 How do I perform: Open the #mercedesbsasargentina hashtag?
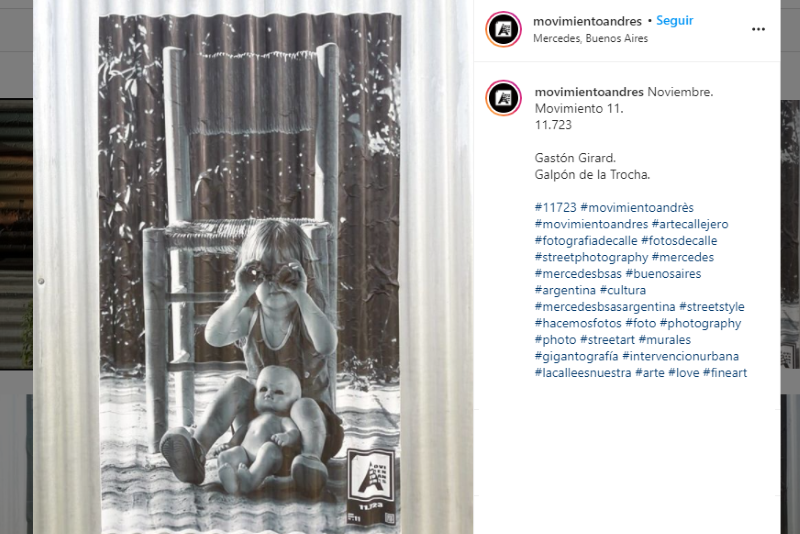pyautogui.click(x=605, y=307)
